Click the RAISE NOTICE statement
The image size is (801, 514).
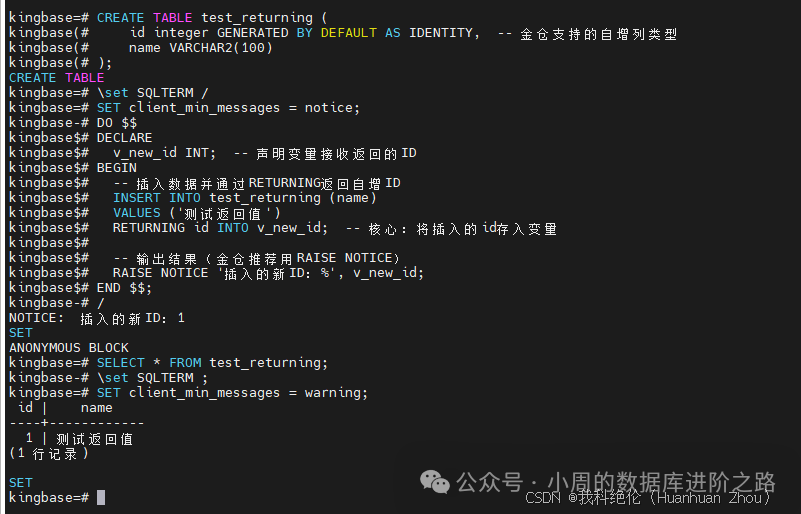tap(268, 273)
